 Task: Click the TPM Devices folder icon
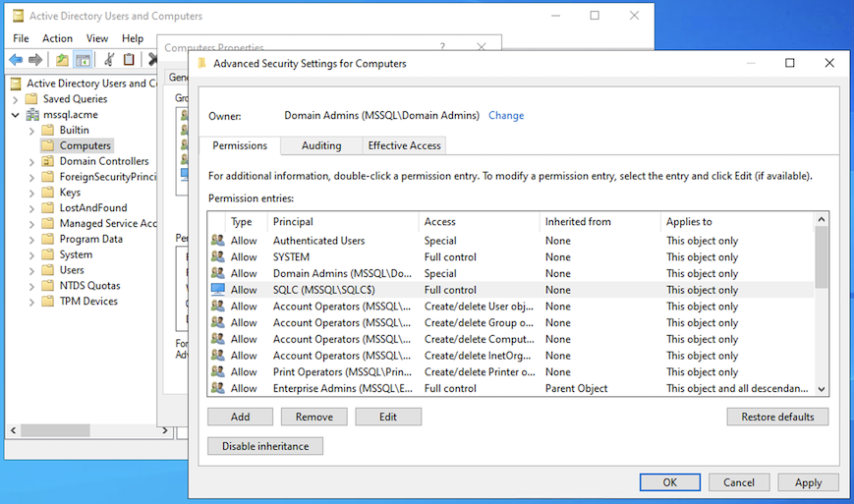click(48, 301)
